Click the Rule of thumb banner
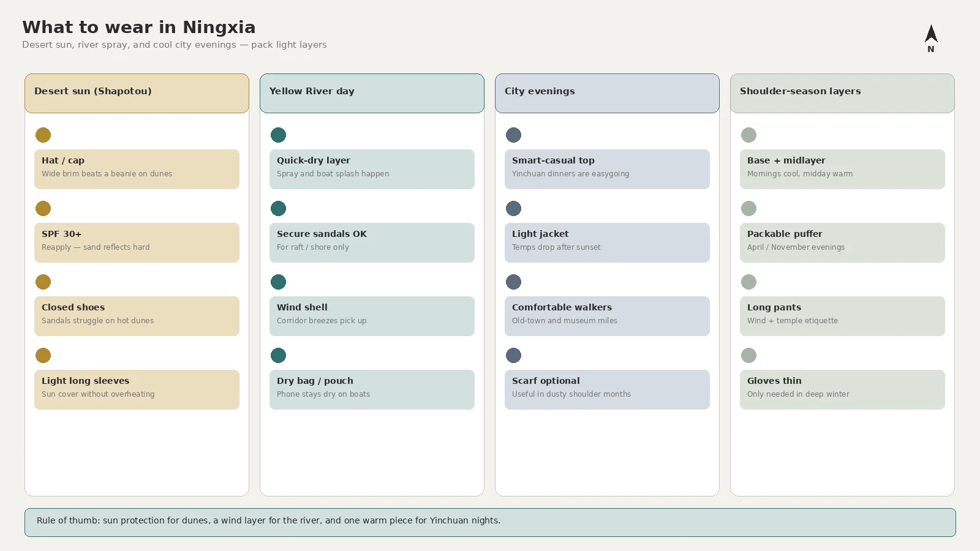The width and height of the screenshot is (980, 551). (x=490, y=522)
